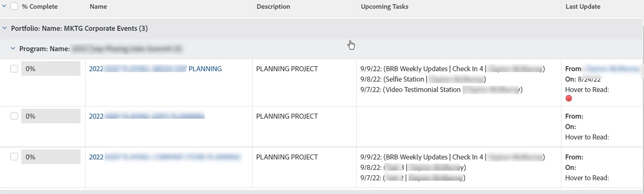Viewport: 644px width, 194px height.
Task: Click the Description column header
Action: 273,7
